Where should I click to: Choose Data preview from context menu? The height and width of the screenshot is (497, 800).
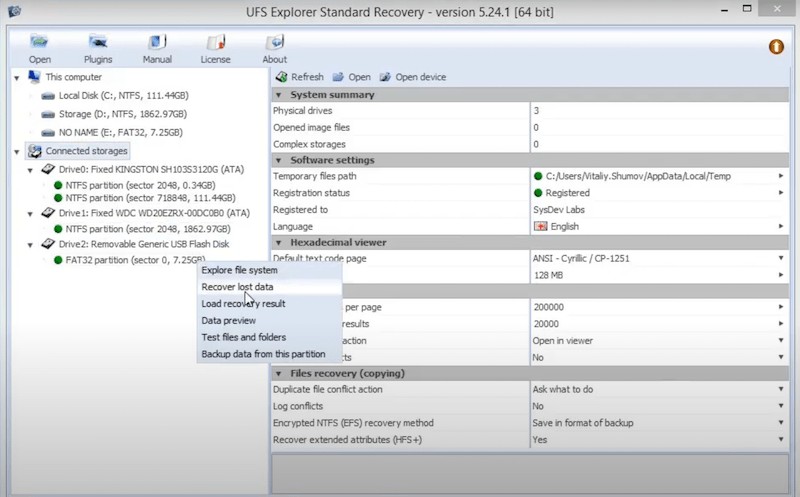tap(269, 320)
